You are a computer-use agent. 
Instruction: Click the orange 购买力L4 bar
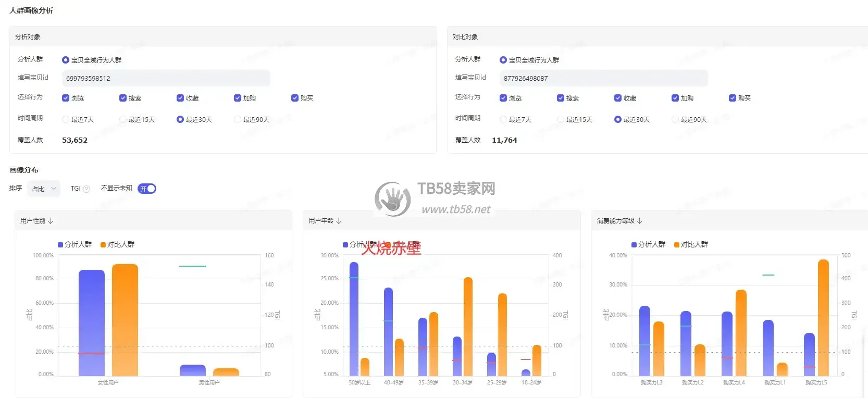741,333
